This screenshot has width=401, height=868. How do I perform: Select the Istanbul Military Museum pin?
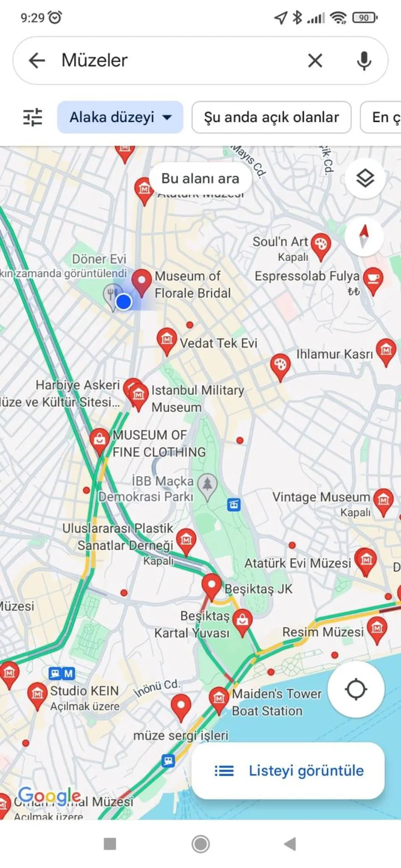click(138, 397)
